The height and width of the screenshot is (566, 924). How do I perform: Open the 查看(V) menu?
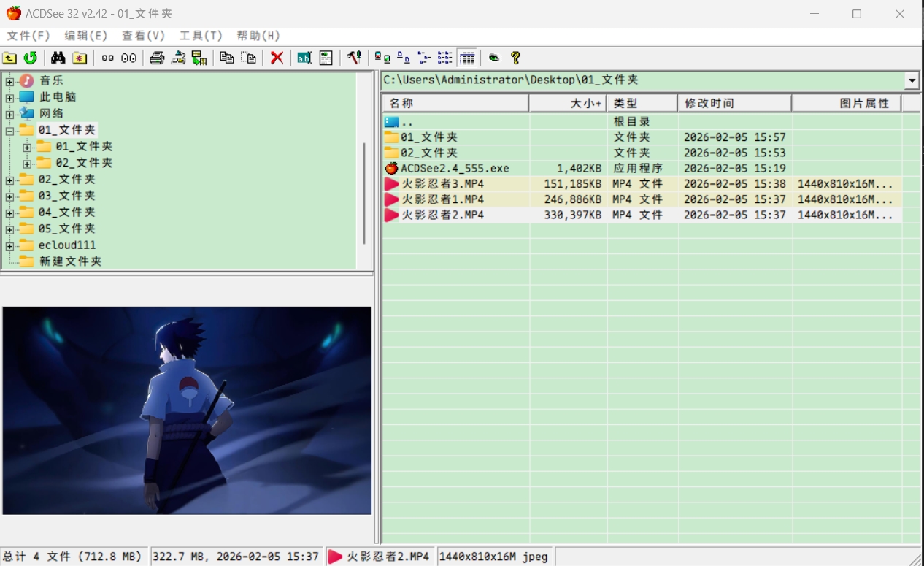pos(143,36)
